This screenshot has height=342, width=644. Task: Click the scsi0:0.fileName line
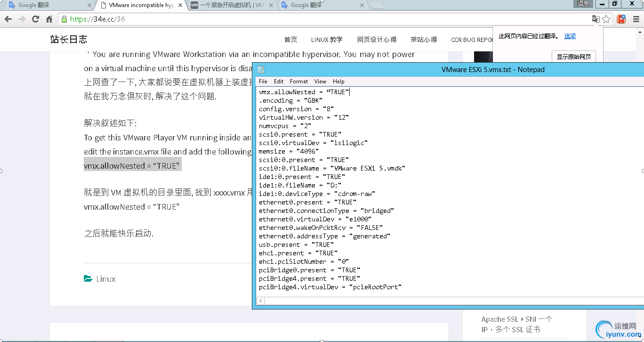point(332,168)
